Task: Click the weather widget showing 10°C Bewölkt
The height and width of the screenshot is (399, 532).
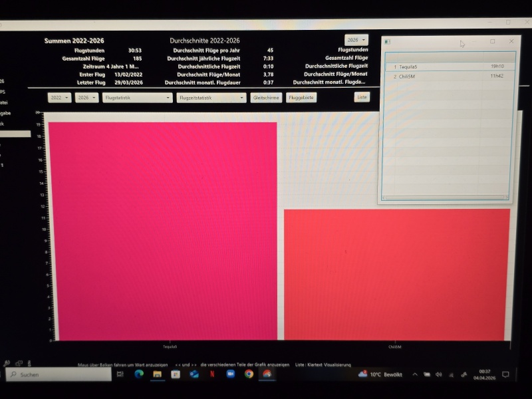Action: tap(380, 374)
